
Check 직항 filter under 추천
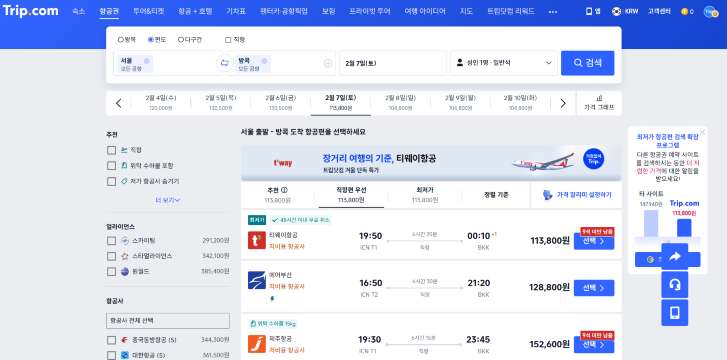point(111,150)
